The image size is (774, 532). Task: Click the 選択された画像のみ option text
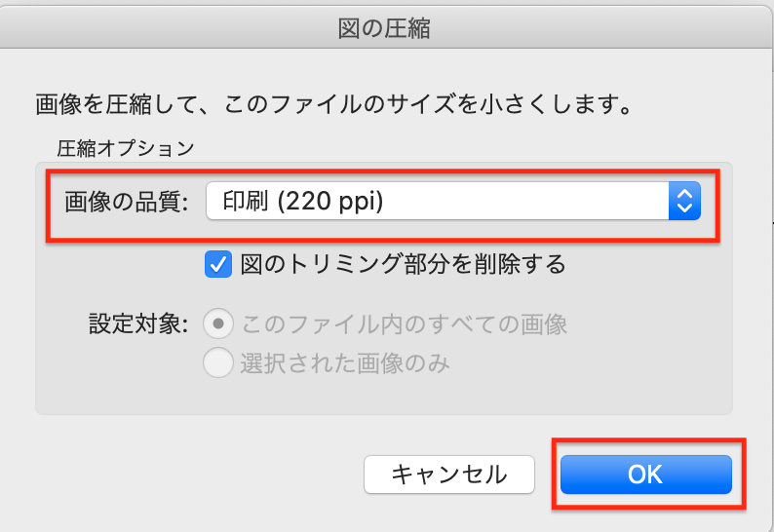click(345, 363)
